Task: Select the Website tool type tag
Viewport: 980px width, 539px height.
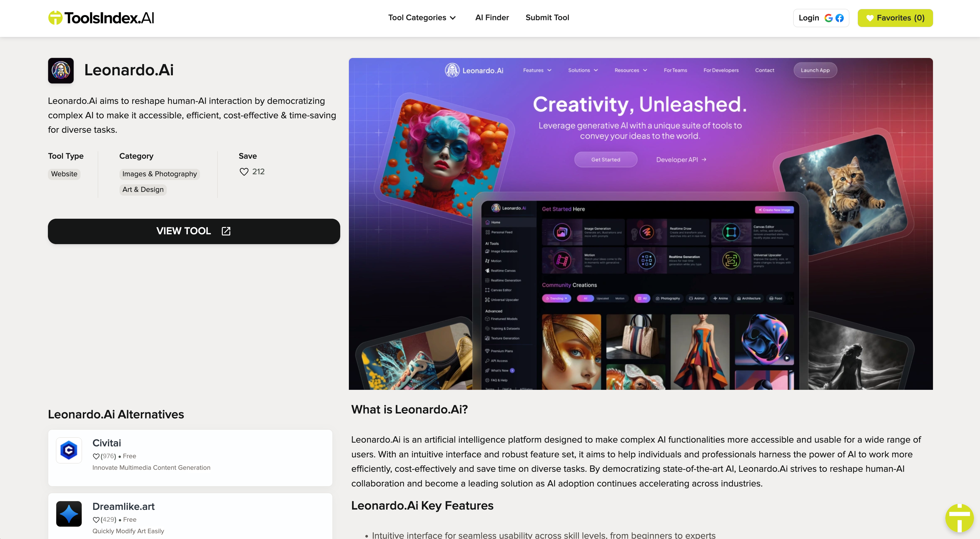Action: coord(64,174)
